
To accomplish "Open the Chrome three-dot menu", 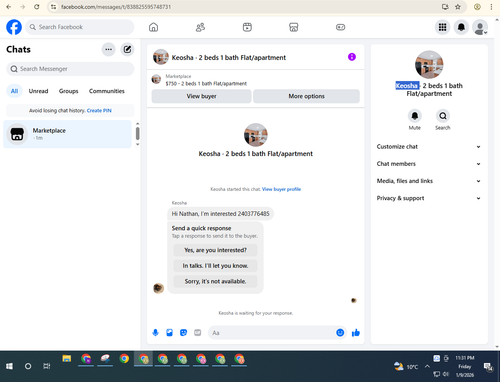I will coord(491,7).
